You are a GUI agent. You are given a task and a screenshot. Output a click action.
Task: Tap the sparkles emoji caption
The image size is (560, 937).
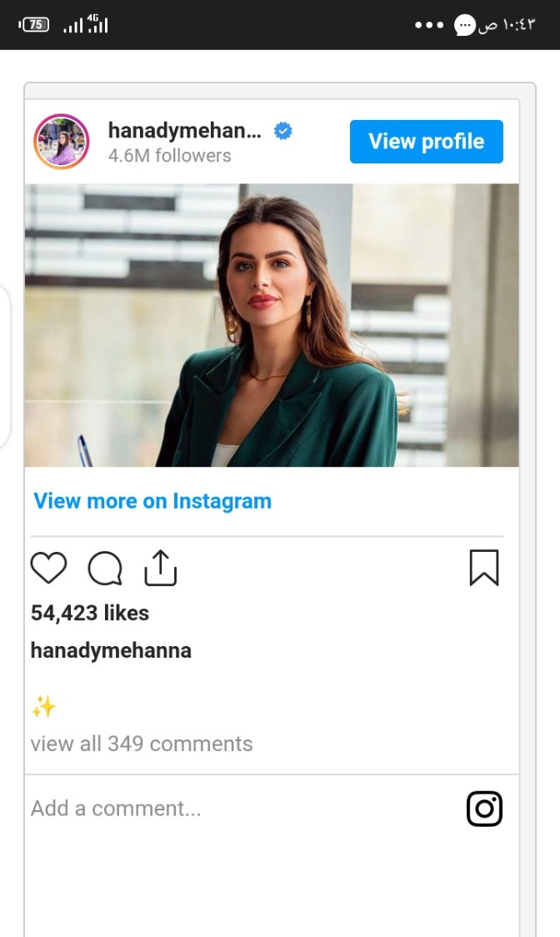43,708
